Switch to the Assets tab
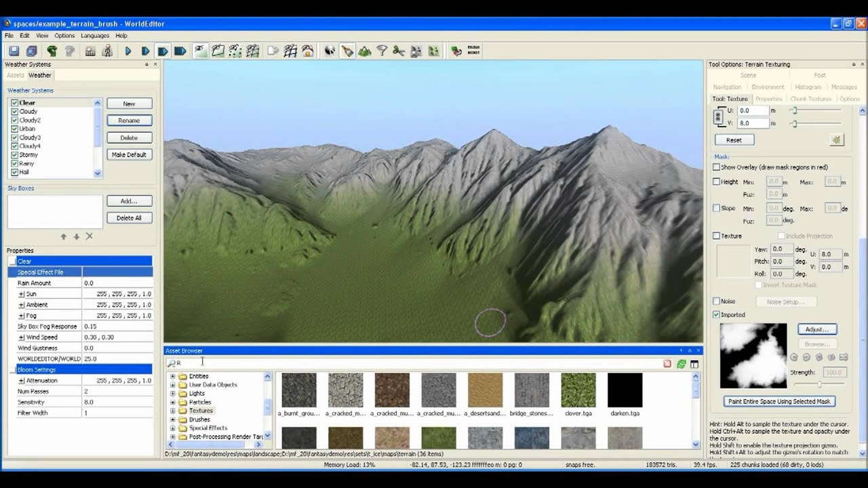Screen dimensions: 868x488 click(x=15, y=75)
